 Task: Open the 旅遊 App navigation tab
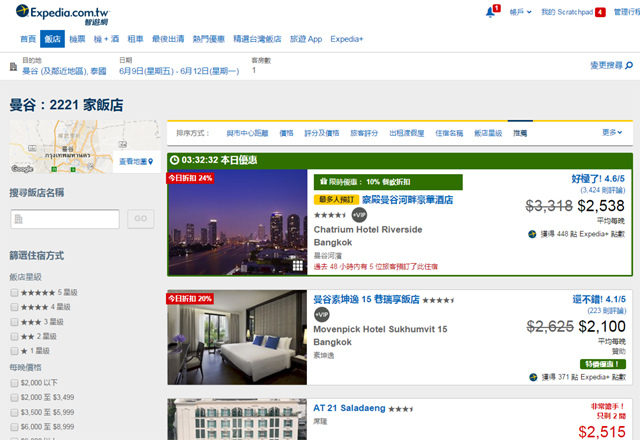pos(306,39)
